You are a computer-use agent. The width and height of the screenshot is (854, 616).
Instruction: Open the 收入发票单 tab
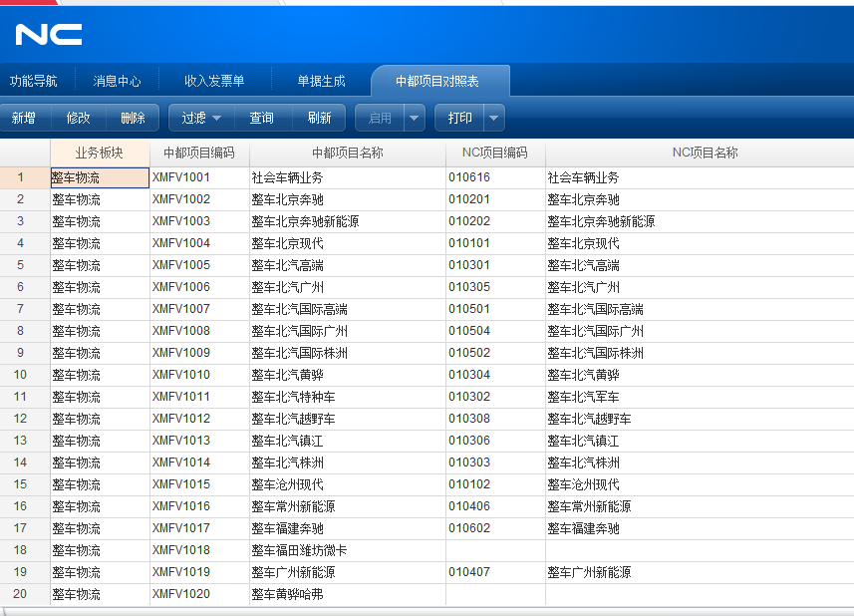[x=214, y=81]
